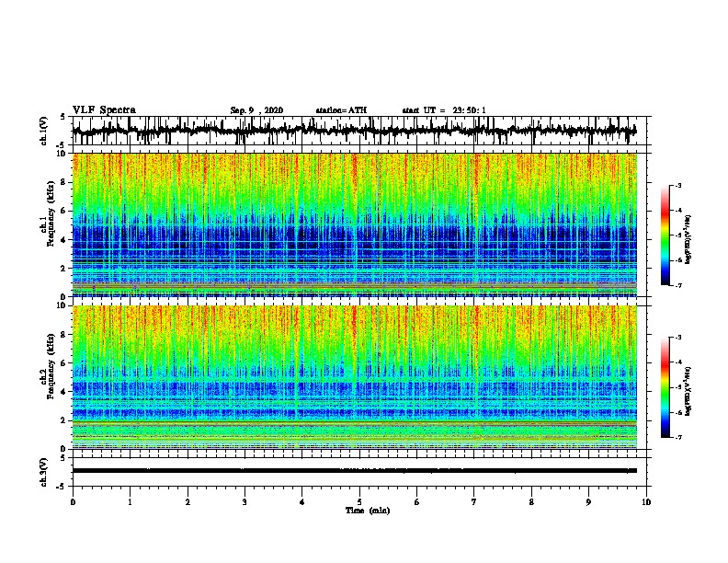Screen dimensions: 728x563
Task: Click time axis tick label "7"
Action: tap(474, 502)
